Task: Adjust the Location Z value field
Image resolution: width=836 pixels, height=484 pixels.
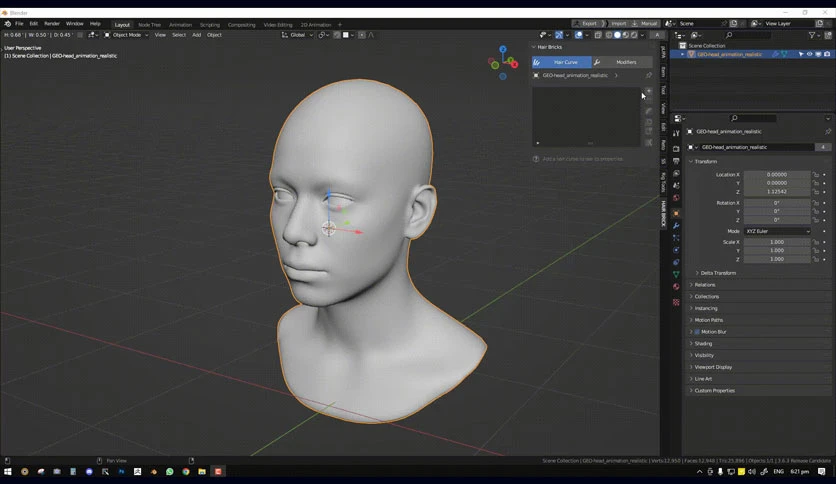Action: (777, 192)
